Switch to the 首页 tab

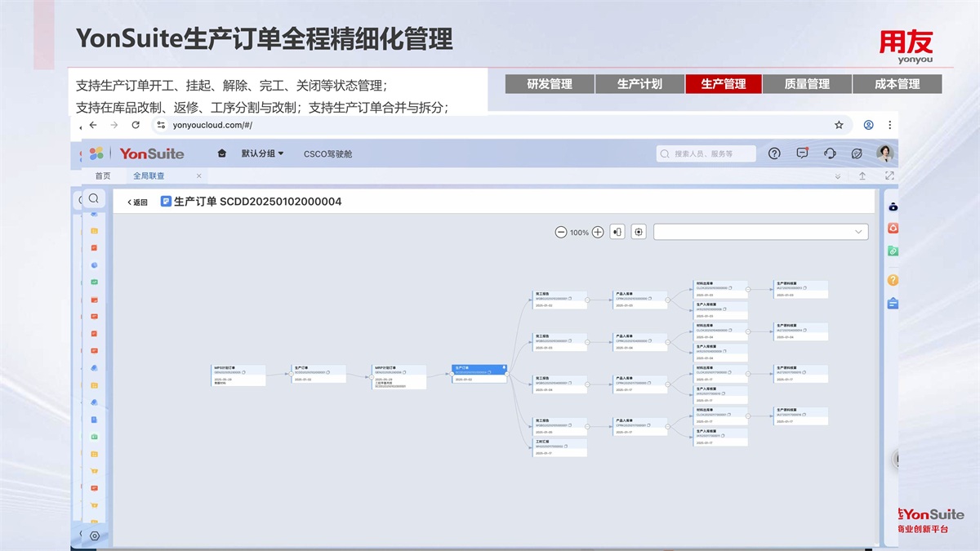tap(103, 176)
